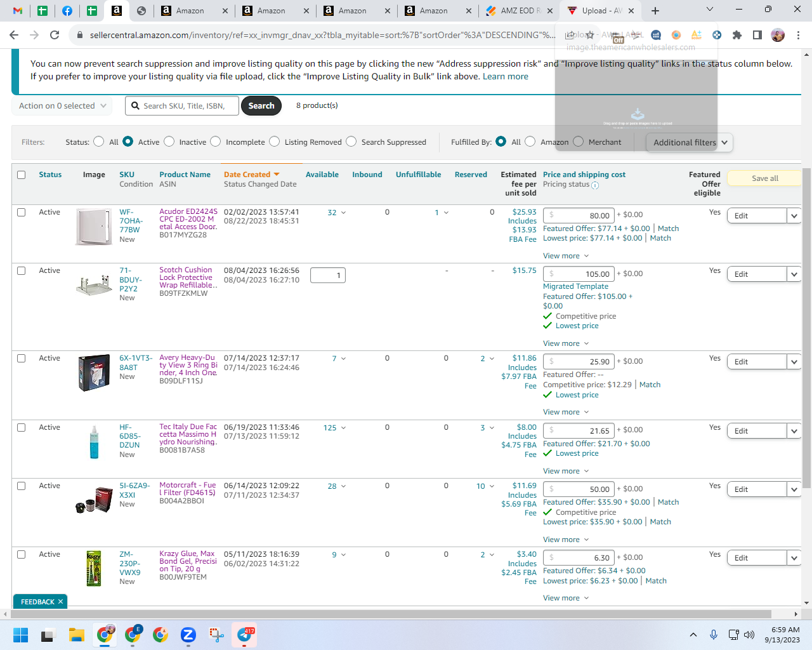
Task: Click the Save all button
Action: [764, 178]
